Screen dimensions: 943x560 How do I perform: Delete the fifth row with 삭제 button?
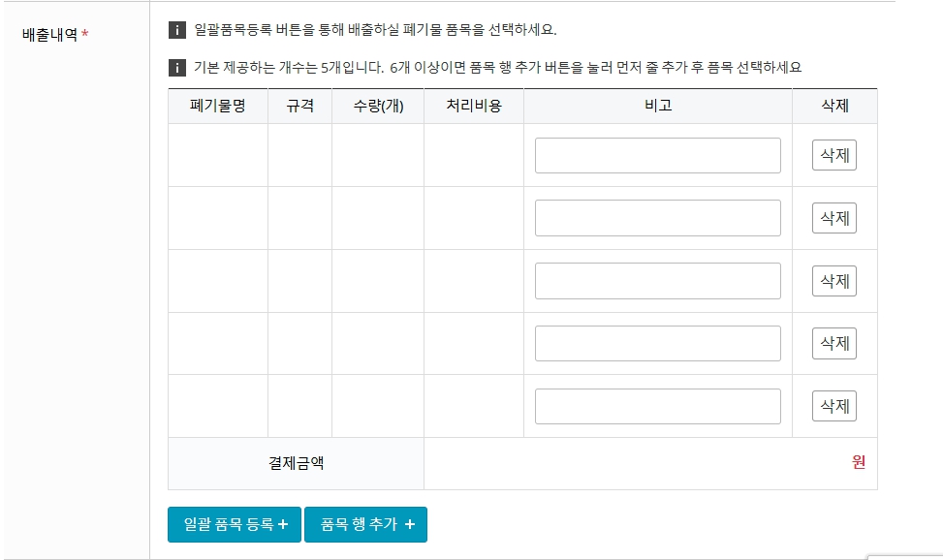[x=834, y=406]
